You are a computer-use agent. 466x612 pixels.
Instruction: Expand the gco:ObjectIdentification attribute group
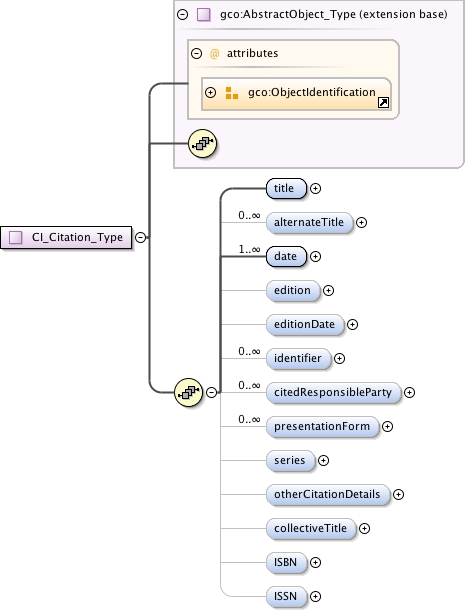pyautogui.click(x=210, y=93)
